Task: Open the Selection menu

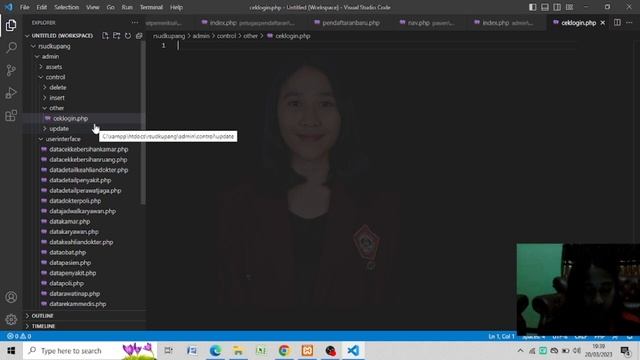Action: (67, 7)
